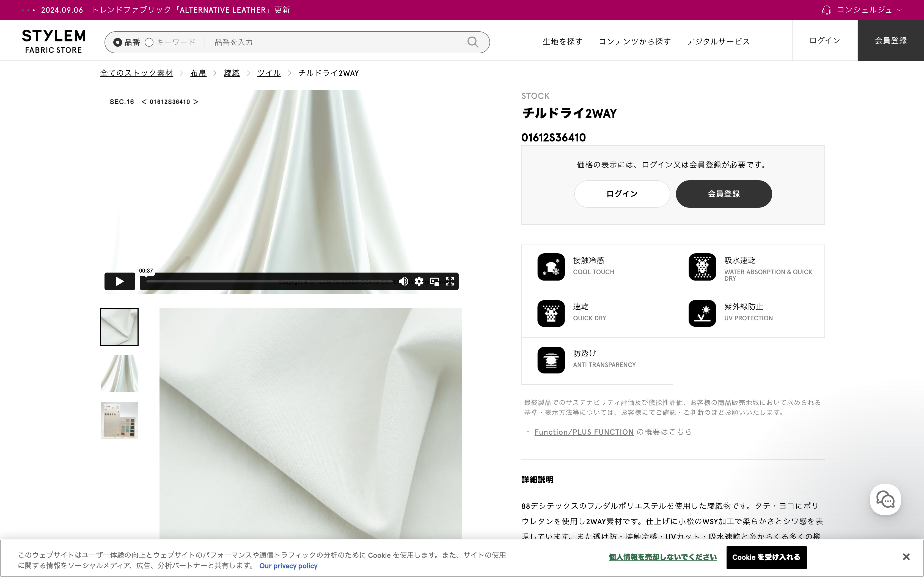
Task: Open the Function/PLUS FUNCTION link
Action: tap(584, 432)
